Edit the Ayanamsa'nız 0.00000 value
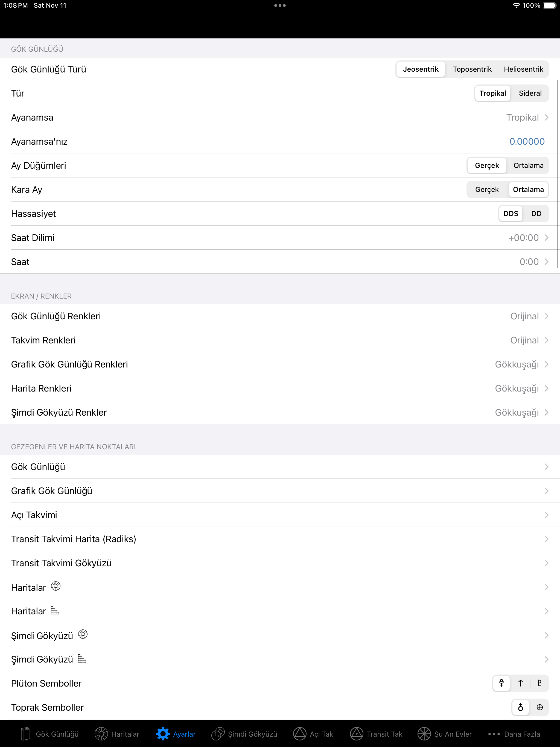The height and width of the screenshot is (747, 560). (527, 141)
